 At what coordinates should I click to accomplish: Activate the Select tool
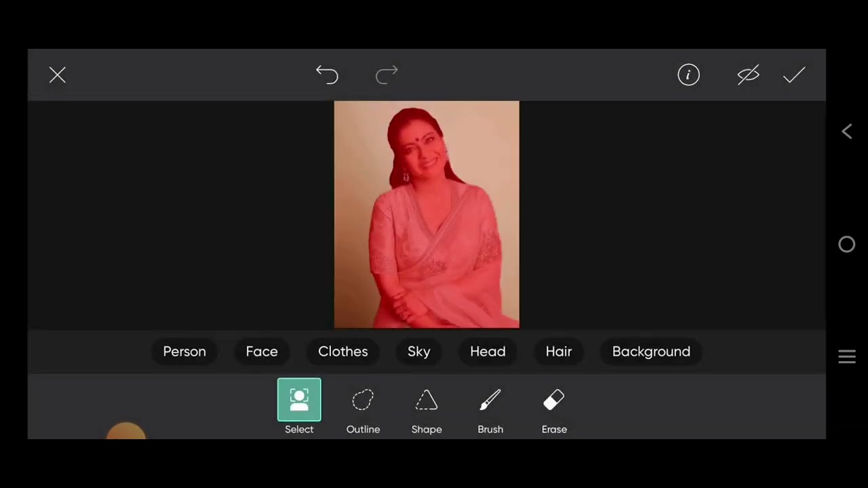299,407
